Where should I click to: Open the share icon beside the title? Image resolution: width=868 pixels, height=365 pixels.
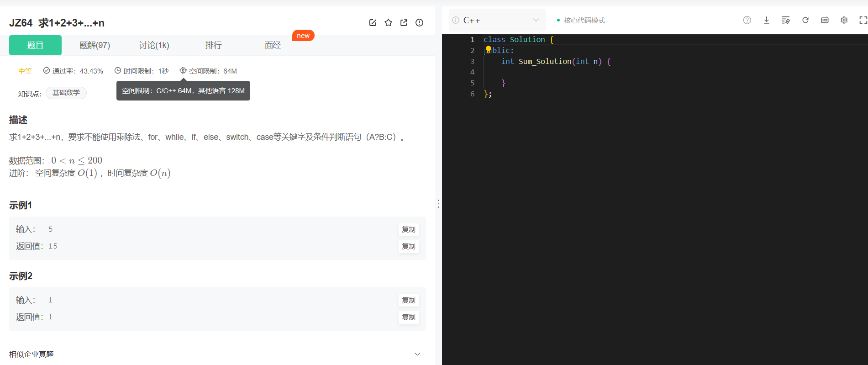click(x=404, y=23)
